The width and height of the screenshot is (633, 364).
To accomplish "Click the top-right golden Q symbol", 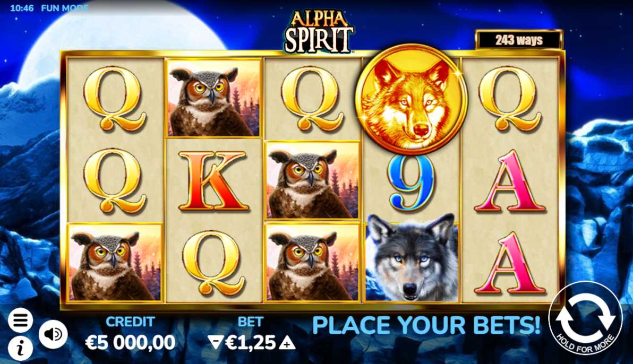I will point(509,99).
